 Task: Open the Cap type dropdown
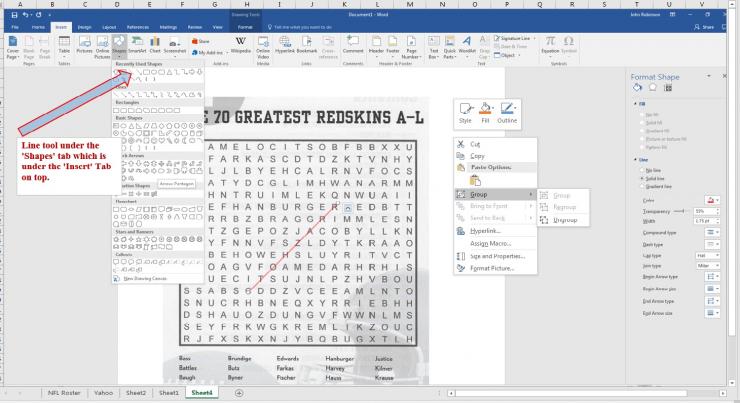pyautogui.click(x=707, y=255)
